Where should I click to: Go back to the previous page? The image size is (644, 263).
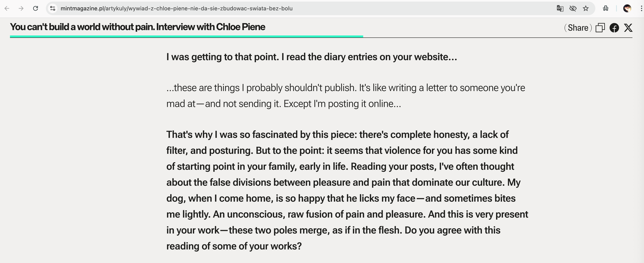(x=7, y=9)
